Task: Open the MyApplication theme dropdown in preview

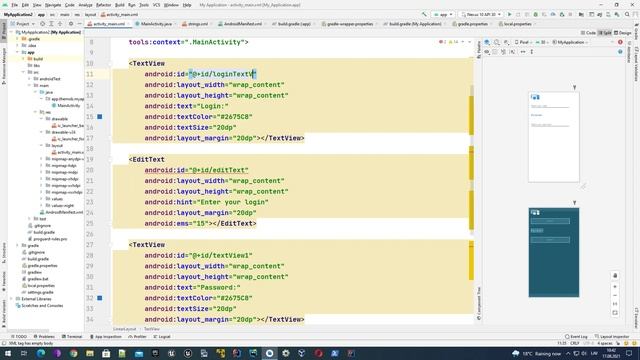Action: pyautogui.click(x=570, y=42)
